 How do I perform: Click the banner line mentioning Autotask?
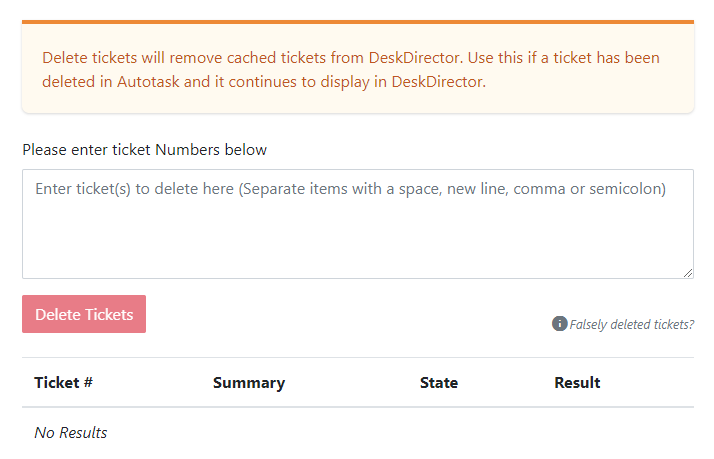tap(264, 82)
